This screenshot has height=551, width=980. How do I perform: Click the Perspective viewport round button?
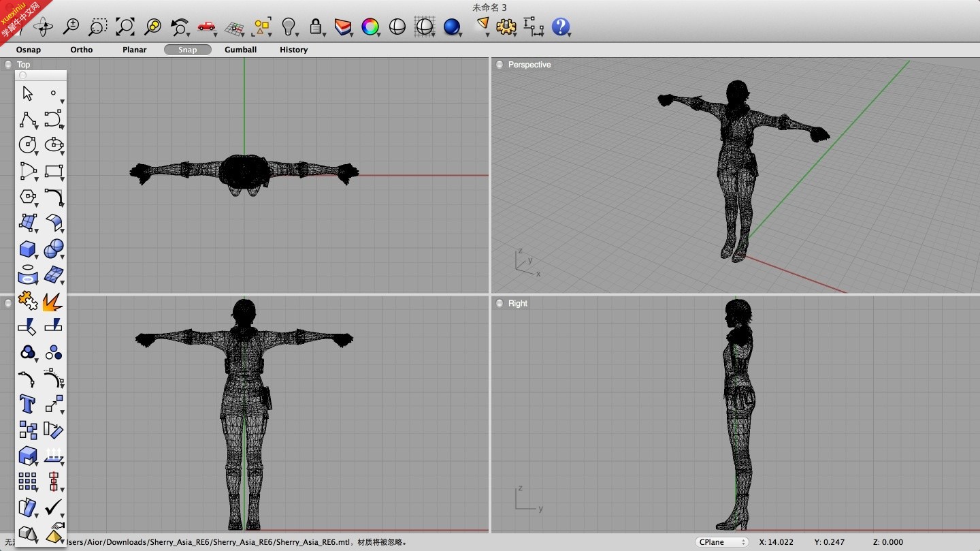click(x=500, y=65)
